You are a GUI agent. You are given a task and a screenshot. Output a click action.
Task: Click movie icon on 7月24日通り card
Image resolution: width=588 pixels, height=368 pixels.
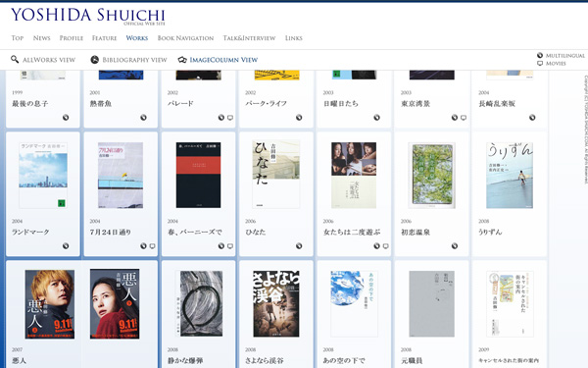(152, 246)
